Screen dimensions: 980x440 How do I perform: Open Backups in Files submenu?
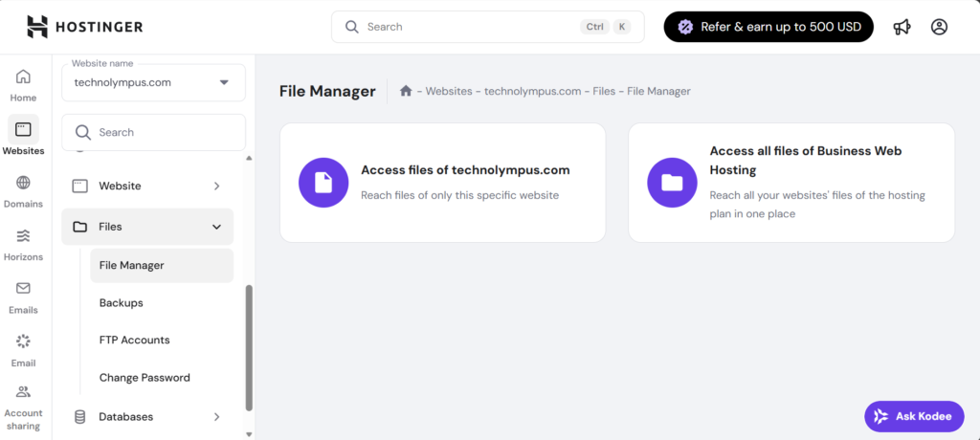[122, 303]
